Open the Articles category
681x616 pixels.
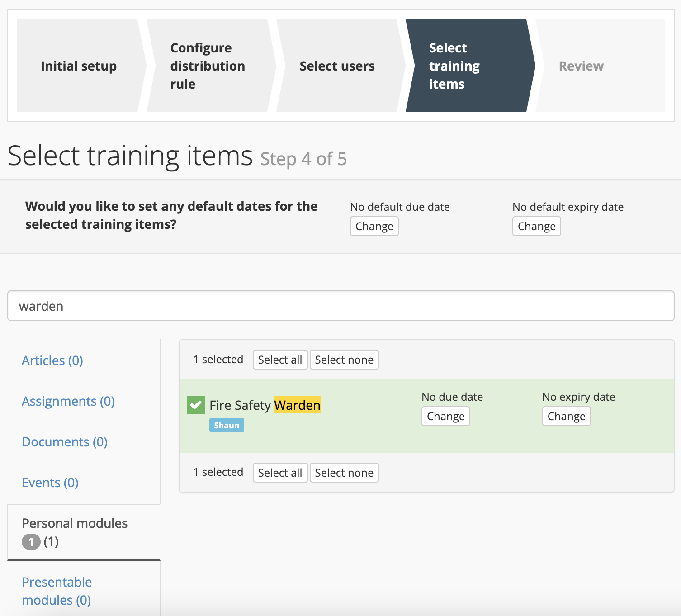[52, 360]
